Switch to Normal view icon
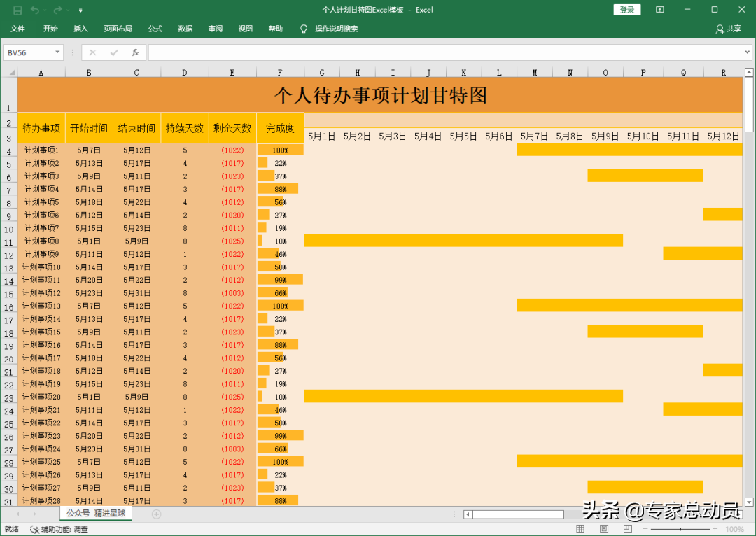The width and height of the screenshot is (756, 536). 580,529
